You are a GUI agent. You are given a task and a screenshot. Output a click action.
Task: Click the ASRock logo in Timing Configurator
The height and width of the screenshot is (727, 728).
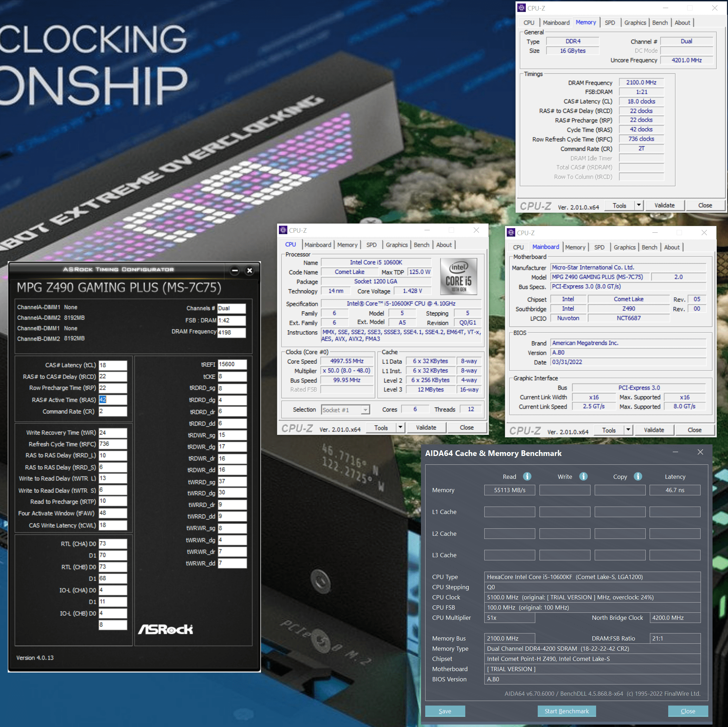point(165,629)
